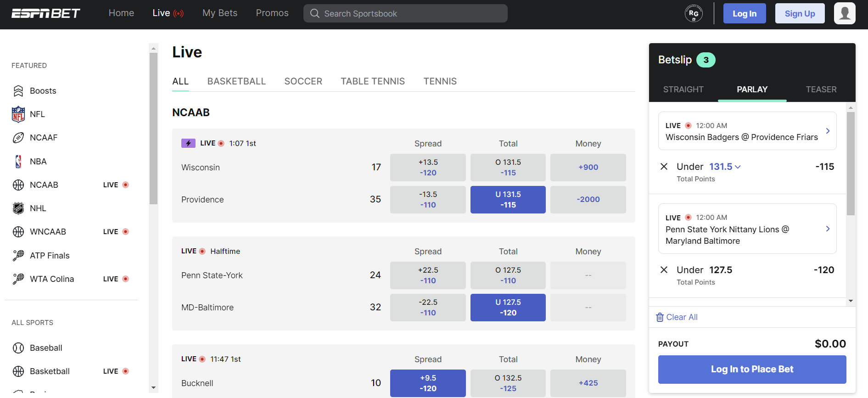
Task: Deselect the U 131.5 total for Providence
Action: (508, 200)
